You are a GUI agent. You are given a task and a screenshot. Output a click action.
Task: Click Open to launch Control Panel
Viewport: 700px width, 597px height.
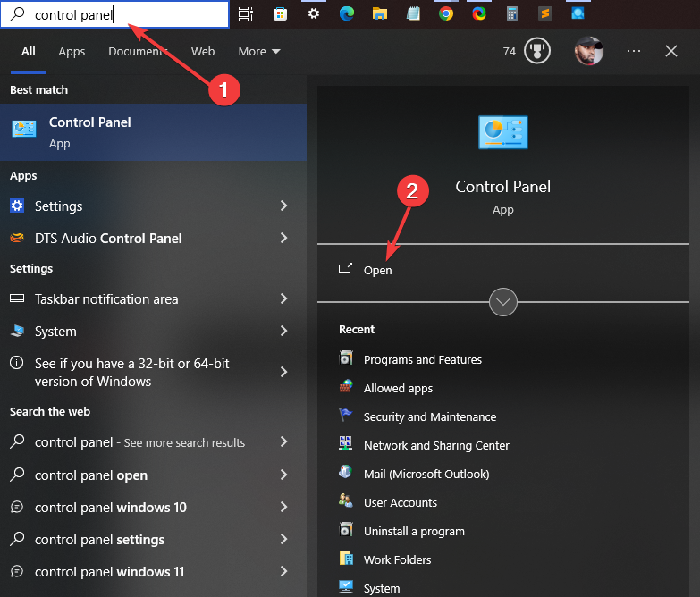pos(377,271)
